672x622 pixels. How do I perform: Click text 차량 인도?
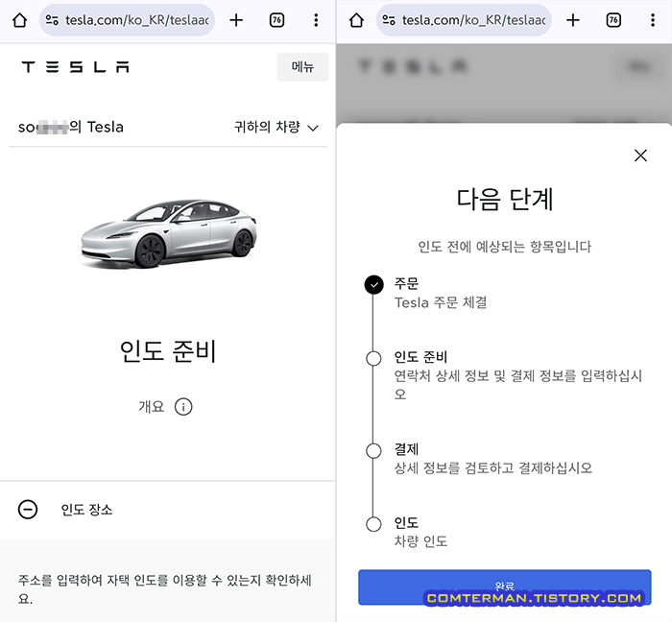(x=420, y=541)
